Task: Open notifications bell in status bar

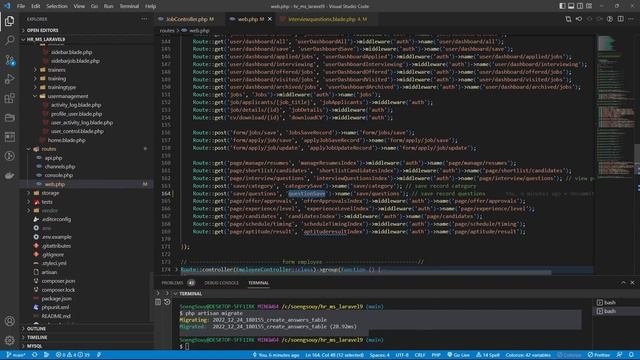Action: (631, 355)
